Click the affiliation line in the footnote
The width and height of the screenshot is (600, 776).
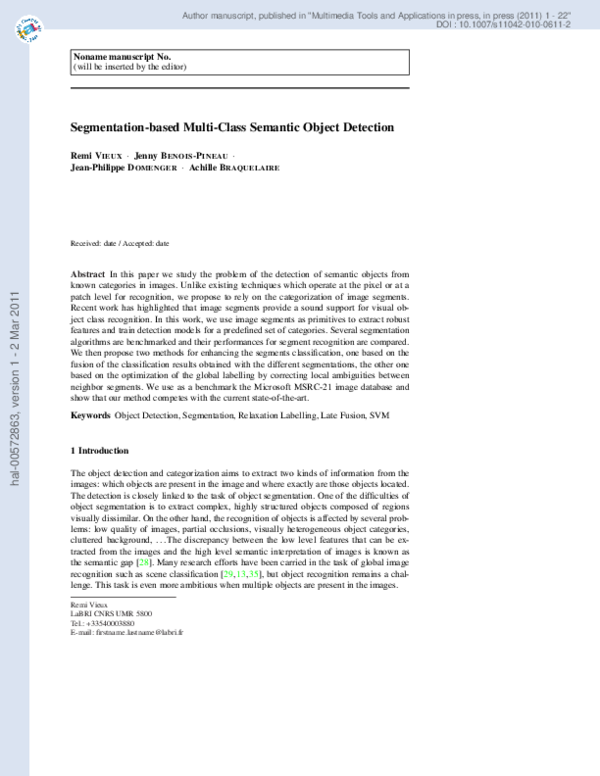coord(111,614)
